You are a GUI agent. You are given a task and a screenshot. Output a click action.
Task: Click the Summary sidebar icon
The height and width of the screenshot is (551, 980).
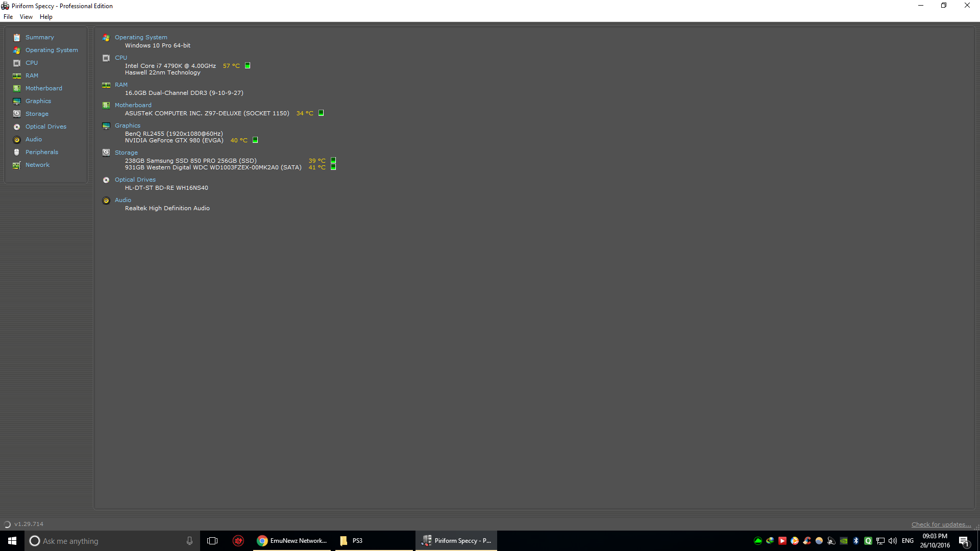pyautogui.click(x=17, y=38)
